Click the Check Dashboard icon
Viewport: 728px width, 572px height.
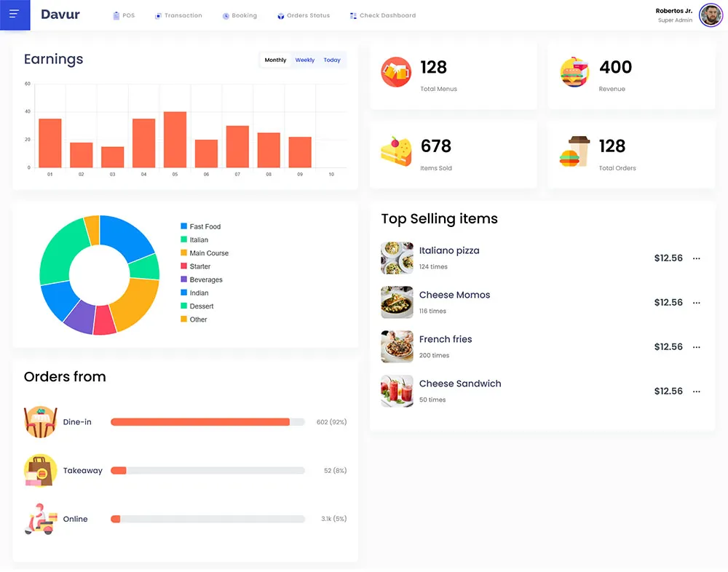click(x=353, y=16)
